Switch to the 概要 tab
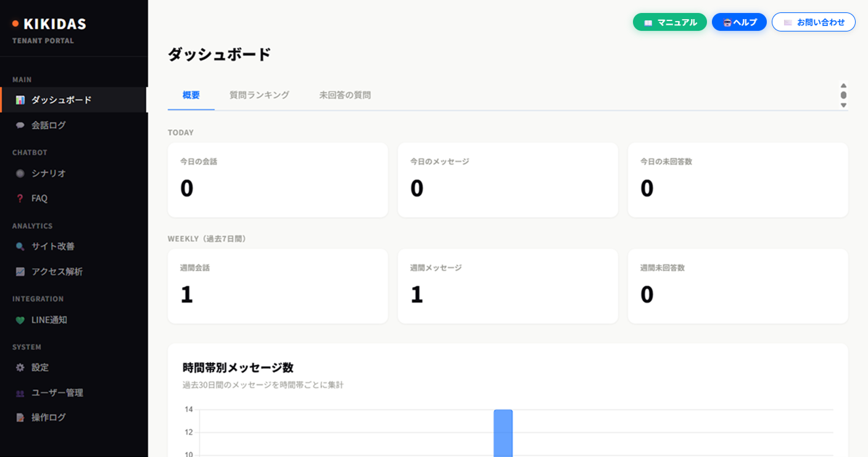Image resolution: width=868 pixels, height=457 pixels. [x=191, y=95]
